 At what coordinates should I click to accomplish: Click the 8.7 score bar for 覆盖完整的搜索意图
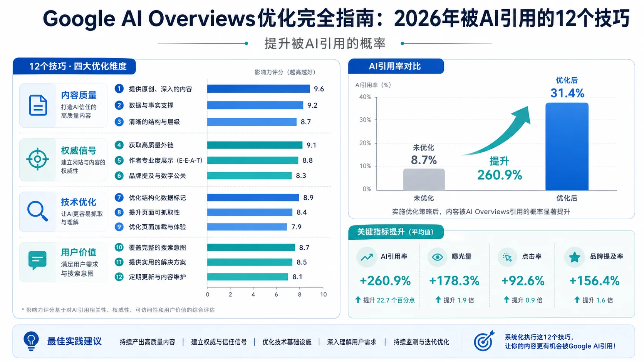tap(251, 247)
